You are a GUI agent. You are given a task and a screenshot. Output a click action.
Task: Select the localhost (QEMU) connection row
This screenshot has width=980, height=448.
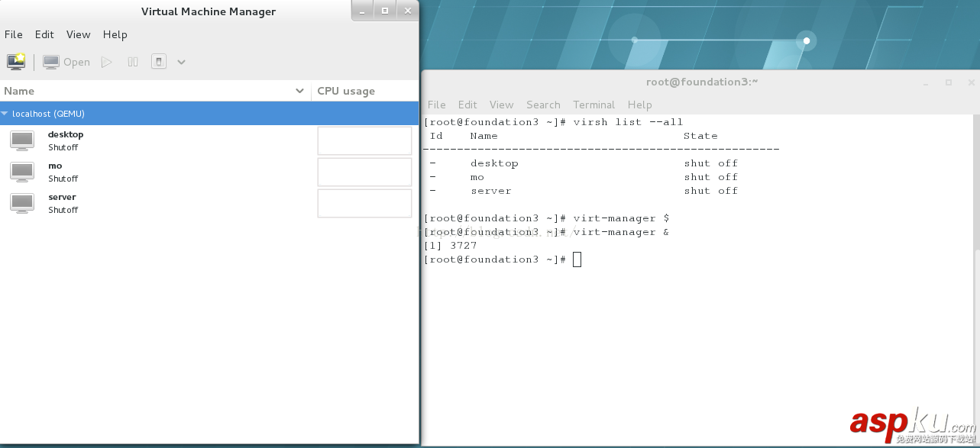(209, 114)
